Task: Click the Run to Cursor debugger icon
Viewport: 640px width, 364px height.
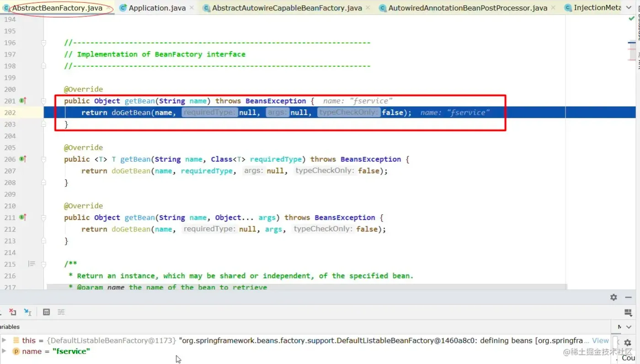Action: coord(28,312)
